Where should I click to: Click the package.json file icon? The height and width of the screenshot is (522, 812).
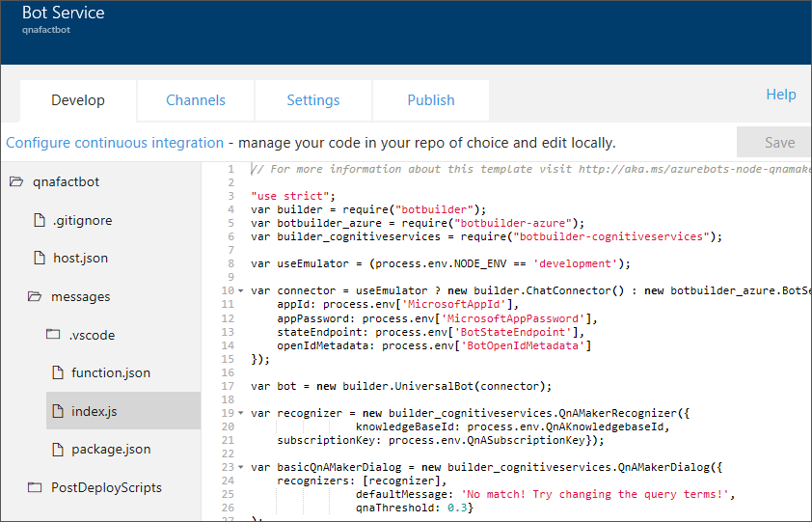coord(58,449)
